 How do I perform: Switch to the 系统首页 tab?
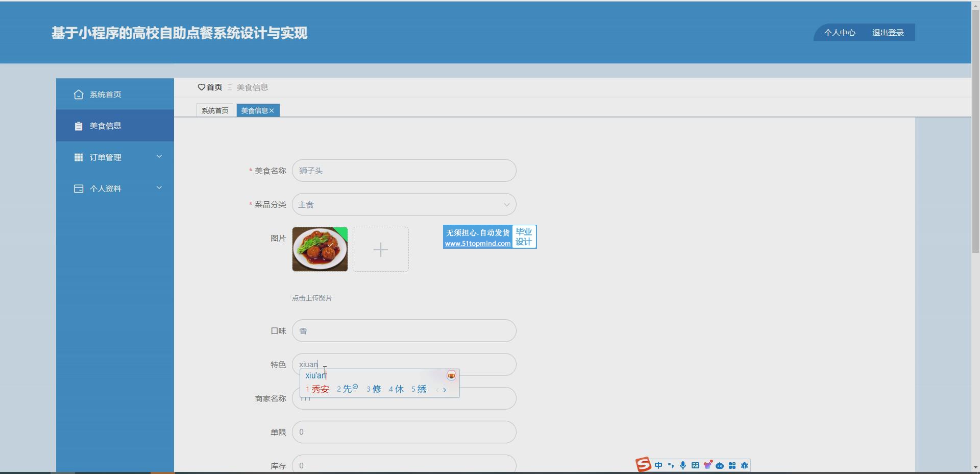pyautogui.click(x=215, y=110)
